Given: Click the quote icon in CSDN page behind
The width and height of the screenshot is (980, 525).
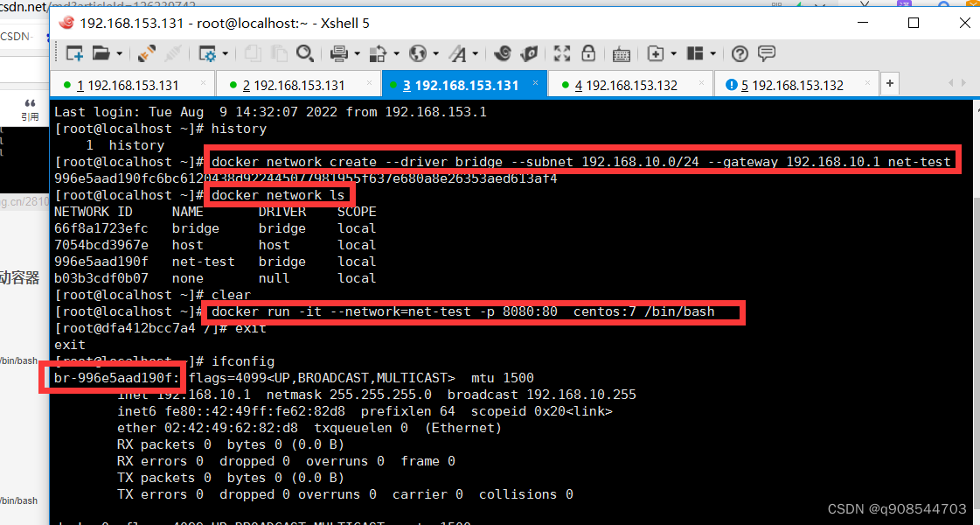Looking at the screenshot, I should pyautogui.click(x=30, y=103).
